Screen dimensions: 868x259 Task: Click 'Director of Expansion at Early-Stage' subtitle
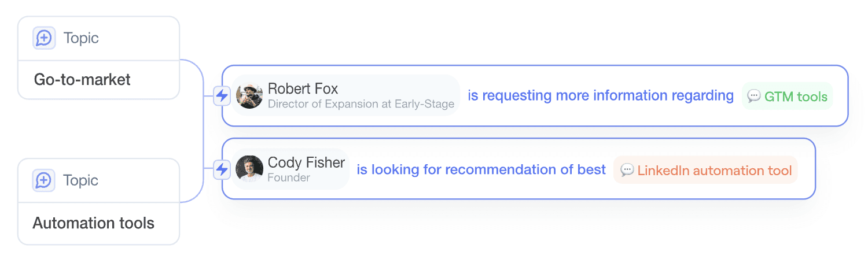click(361, 105)
